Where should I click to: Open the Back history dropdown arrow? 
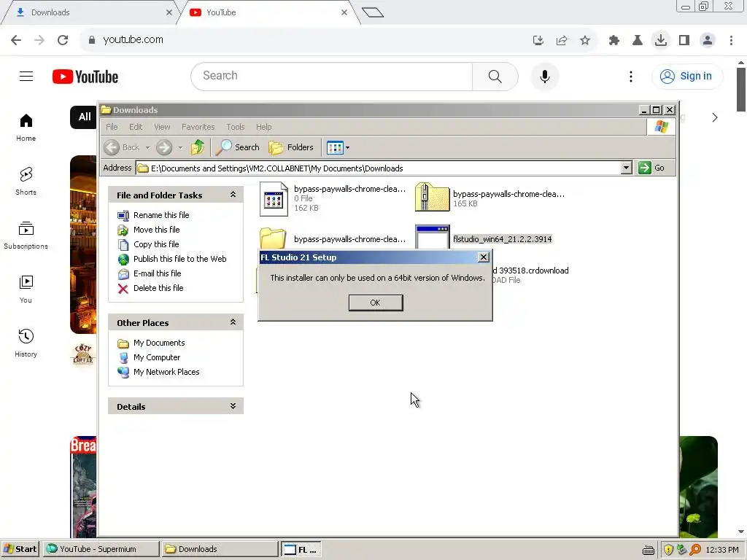pos(147,147)
